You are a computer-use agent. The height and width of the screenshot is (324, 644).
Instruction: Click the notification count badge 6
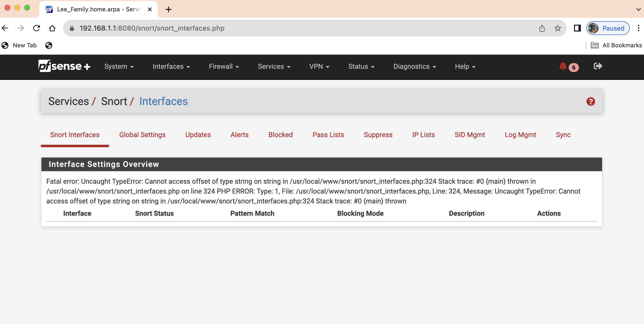[x=574, y=67]
